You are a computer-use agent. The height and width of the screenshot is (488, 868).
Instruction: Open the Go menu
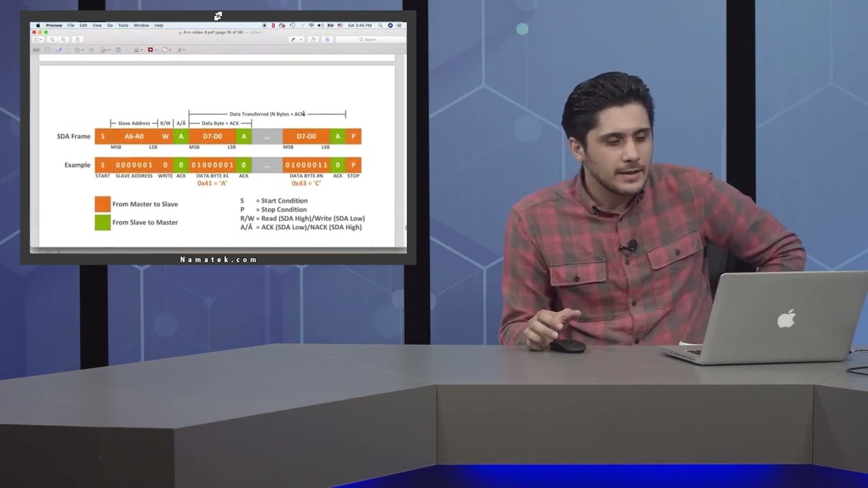[110, 25]
